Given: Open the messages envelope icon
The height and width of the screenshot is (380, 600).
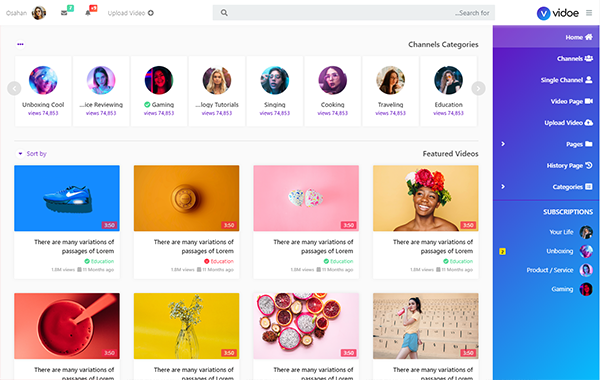Looking at the screenshot, I should 64,13.
